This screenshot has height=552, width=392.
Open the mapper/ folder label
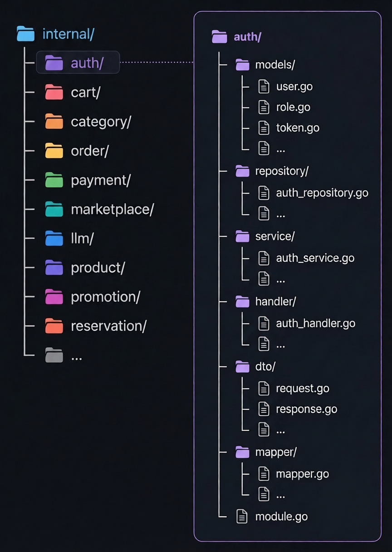click(x=276, y=452)
